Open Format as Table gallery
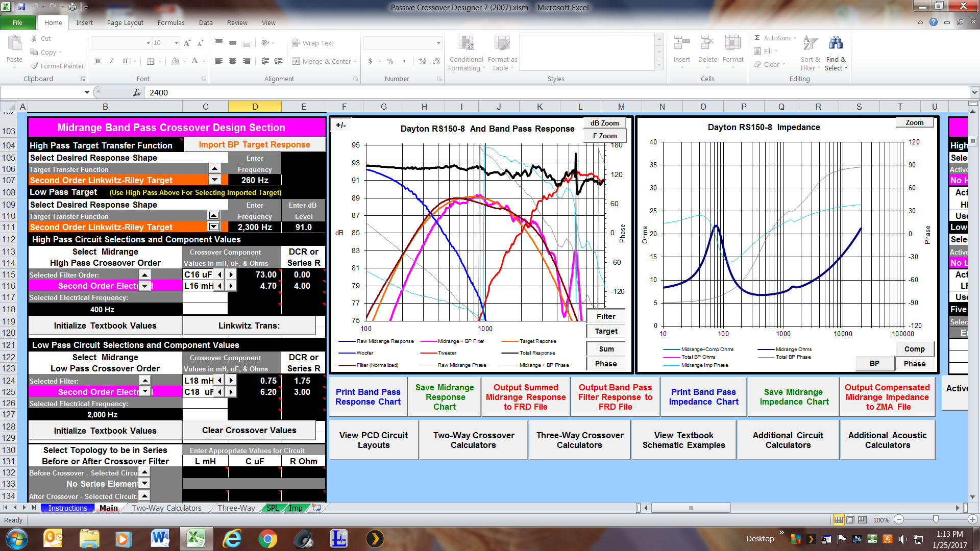This screenshot has width=980, height=551. pyautogui.click(x=502, y=53)
